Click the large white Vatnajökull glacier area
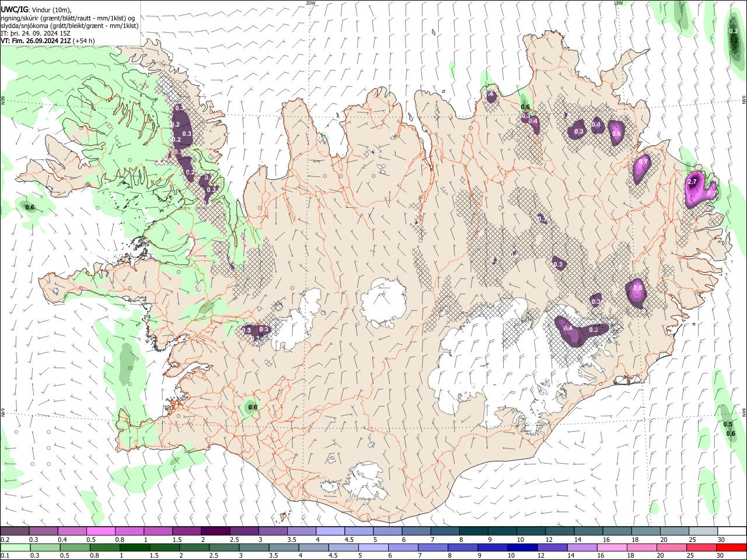Screen dimensions: 747x560 tap(496, 362)
